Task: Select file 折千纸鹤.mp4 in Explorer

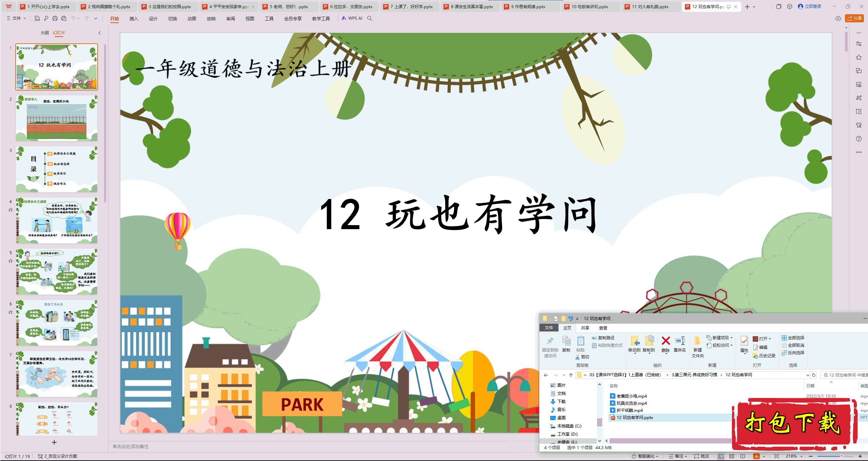Action: tap(629, 410)
